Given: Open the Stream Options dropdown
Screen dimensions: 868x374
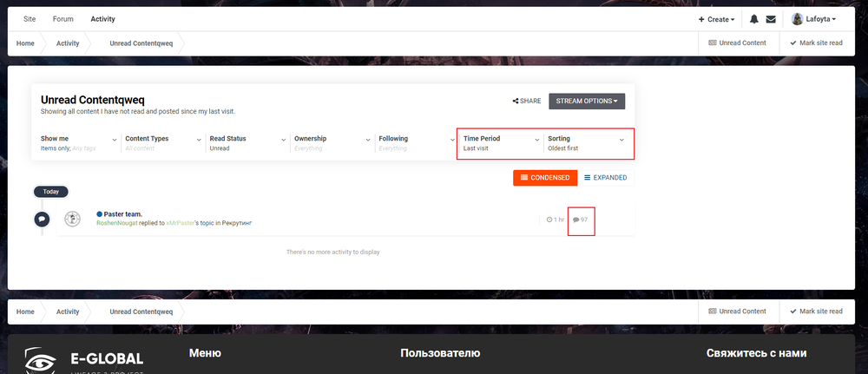Looking at the screenshot, I should pyautogui.click(x=587, y=101).
